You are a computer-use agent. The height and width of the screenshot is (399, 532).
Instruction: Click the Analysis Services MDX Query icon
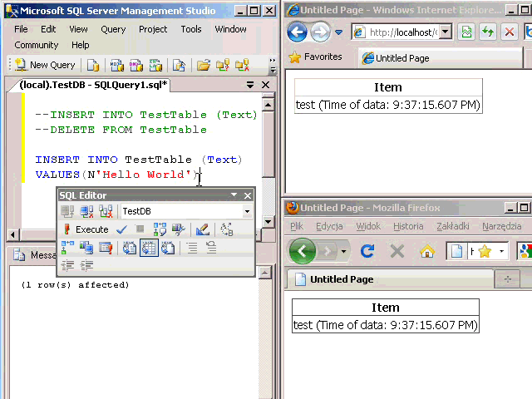(117, 65)
